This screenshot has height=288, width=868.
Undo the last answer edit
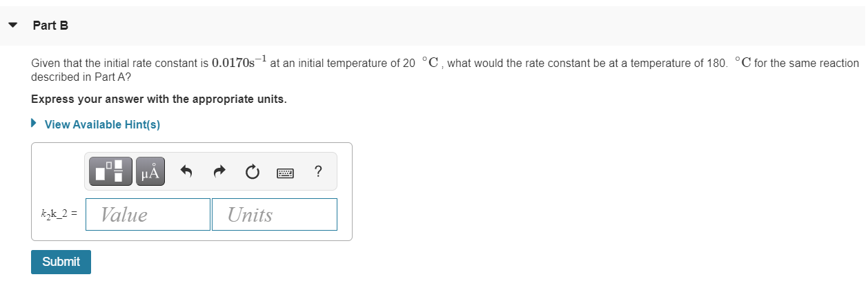pyautogui.click(x=186, y=171)
